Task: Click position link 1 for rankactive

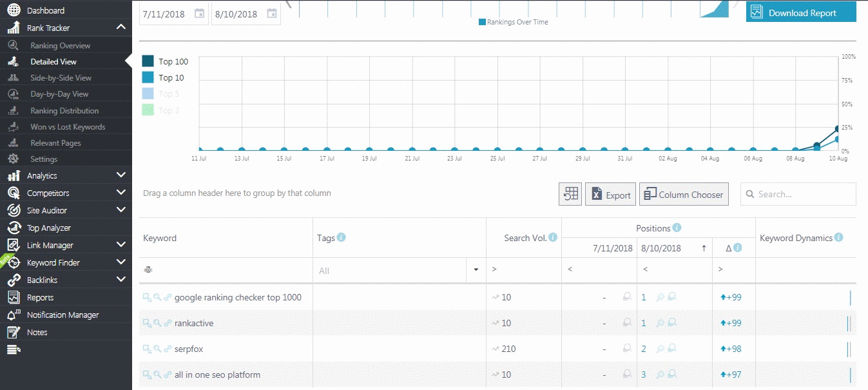Action: coord(644,323)
